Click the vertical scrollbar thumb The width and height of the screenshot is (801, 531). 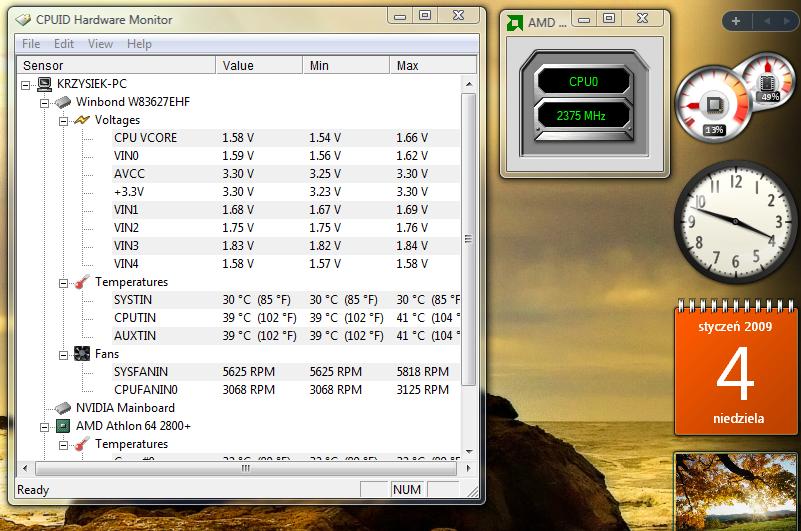(x=469, y=239)
